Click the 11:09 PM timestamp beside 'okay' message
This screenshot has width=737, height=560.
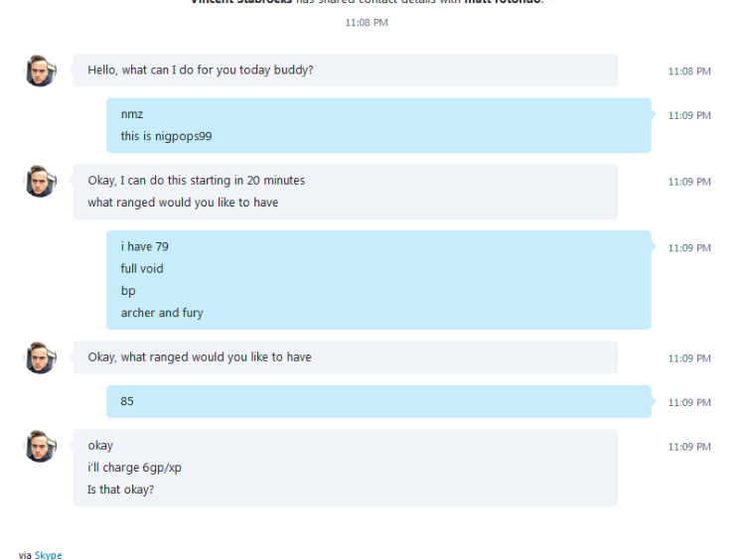point(689,447)
